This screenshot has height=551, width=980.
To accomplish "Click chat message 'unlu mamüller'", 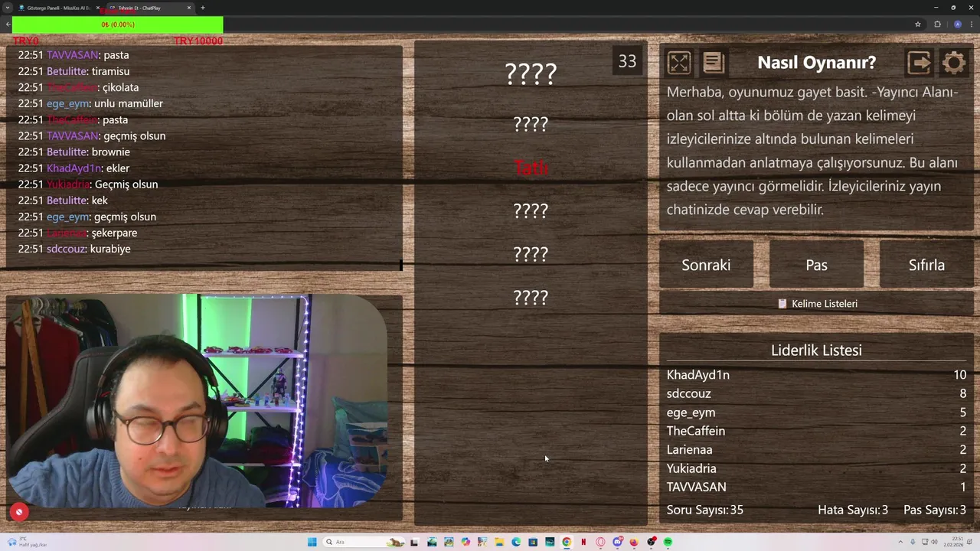I will click(x=128, y=103).
